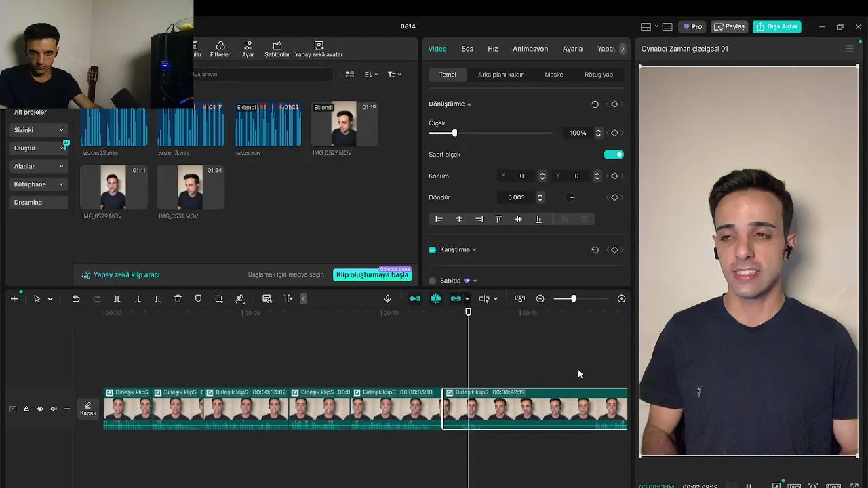Image resolution: width=868 pixels, height=488 pixels.
Task: Click the delete left trim tool
Action: tap(137, 299)
